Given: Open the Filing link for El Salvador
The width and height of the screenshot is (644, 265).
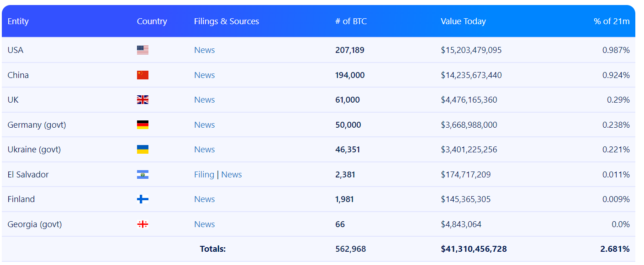Looking at the screenshot, I should point(204,175).
